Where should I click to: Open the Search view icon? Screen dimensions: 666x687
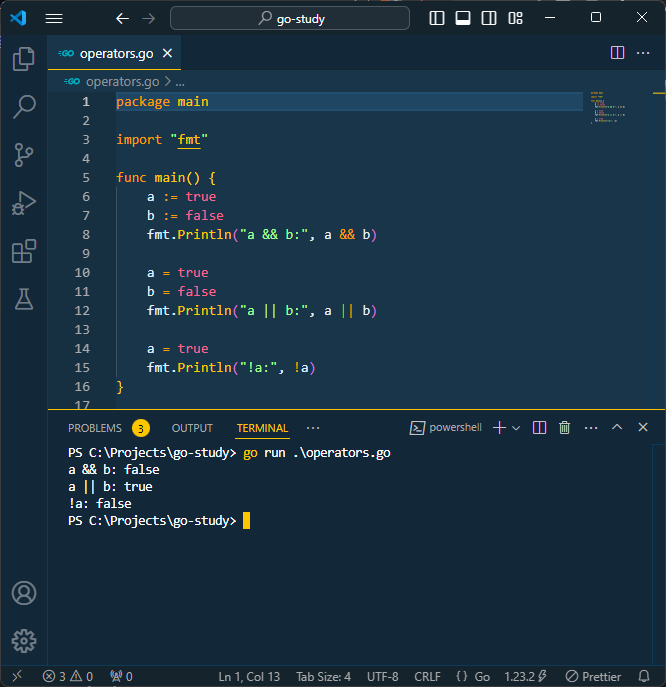click(23, 107)
